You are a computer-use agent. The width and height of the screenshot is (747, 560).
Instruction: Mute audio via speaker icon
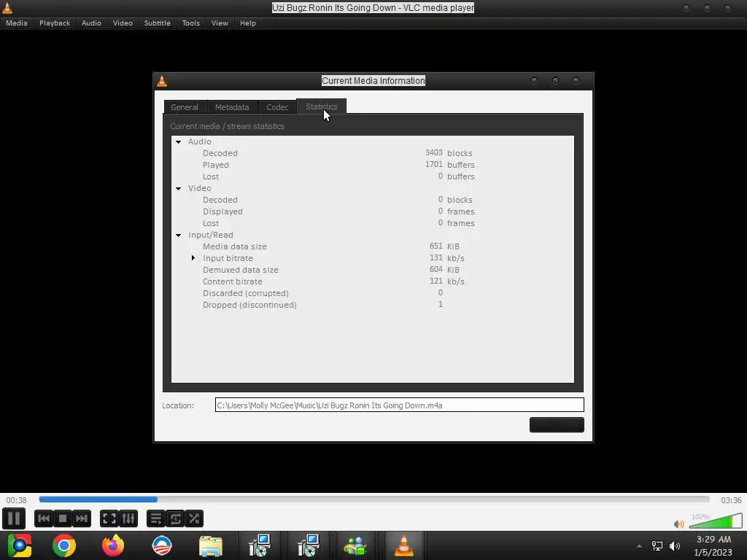click(679, 524)
